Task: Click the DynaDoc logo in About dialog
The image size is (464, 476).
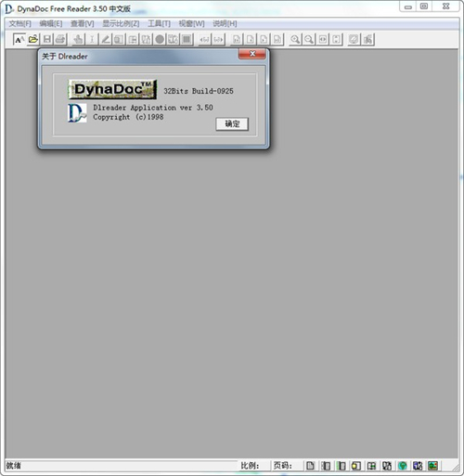Action: [112, 89]
